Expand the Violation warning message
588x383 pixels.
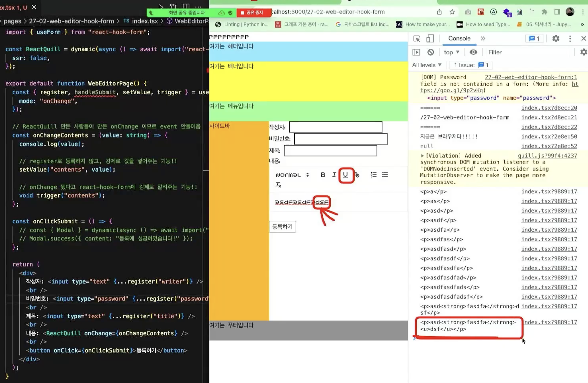422,155
